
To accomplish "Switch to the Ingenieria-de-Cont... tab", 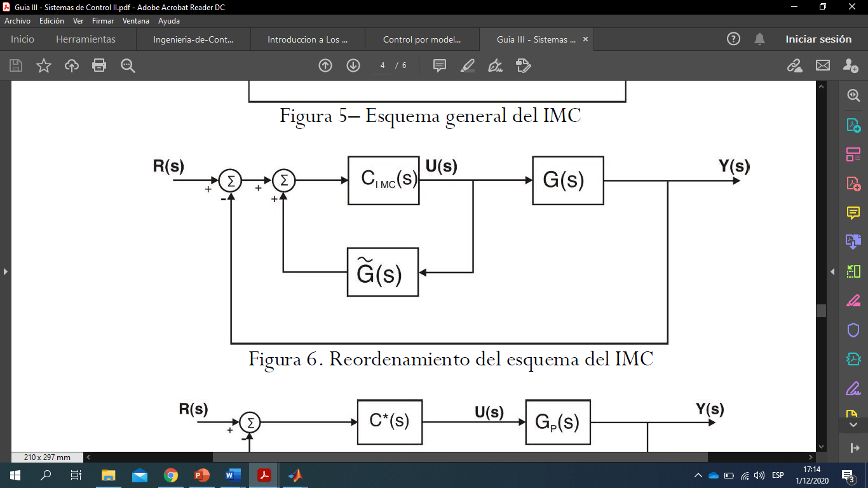I will (194, 39).
